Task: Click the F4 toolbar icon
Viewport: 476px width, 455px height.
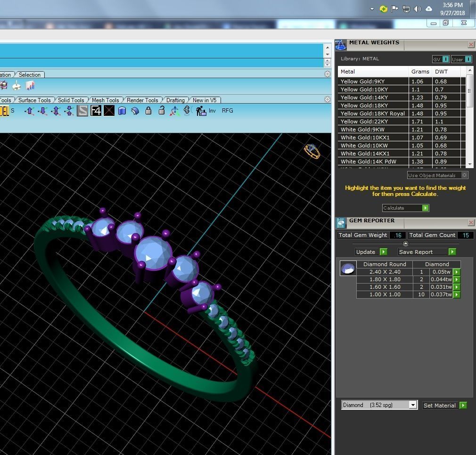Action: 96,111
